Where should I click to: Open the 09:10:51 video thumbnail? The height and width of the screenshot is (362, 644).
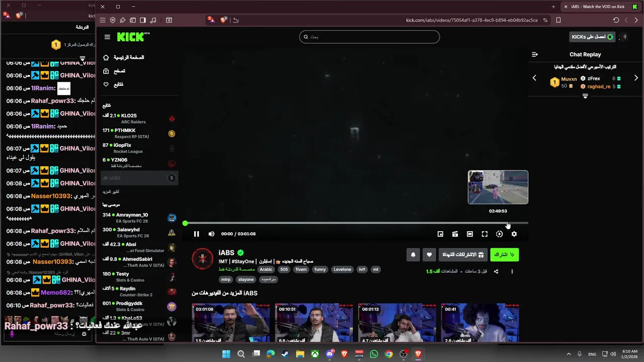point(314,322)
